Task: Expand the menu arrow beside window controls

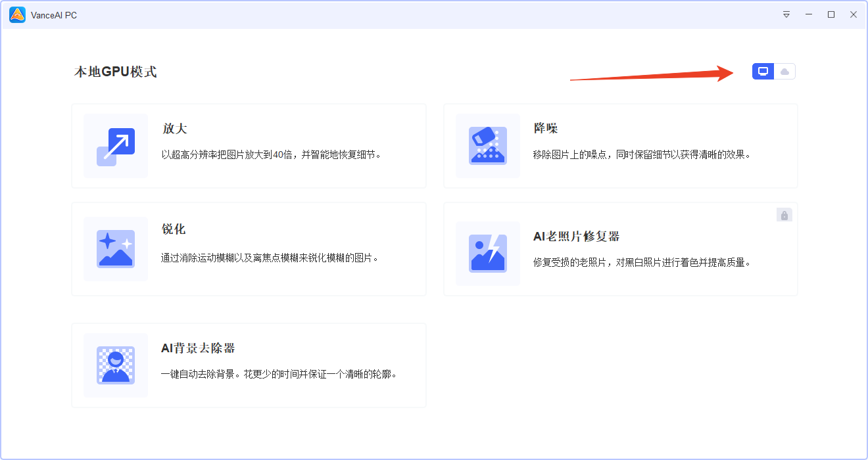Action: pyautogui.click(x=786, y=14)
